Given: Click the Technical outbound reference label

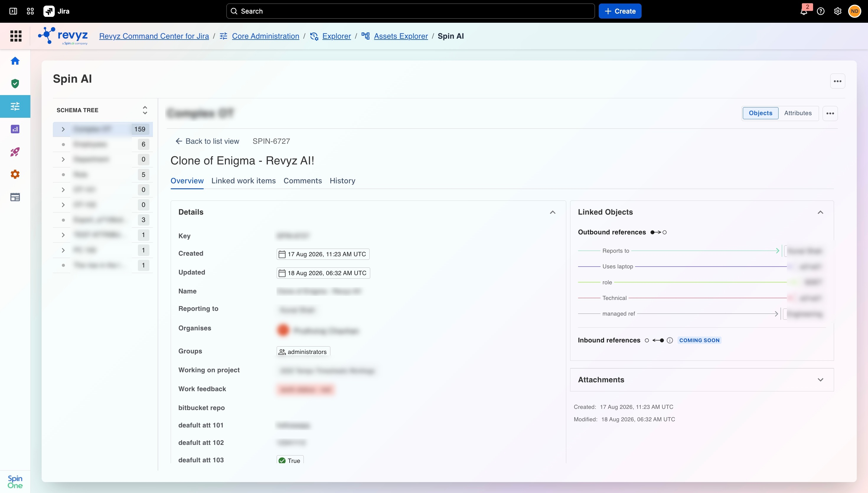Looking at the screenshot, I should [614, 298].
